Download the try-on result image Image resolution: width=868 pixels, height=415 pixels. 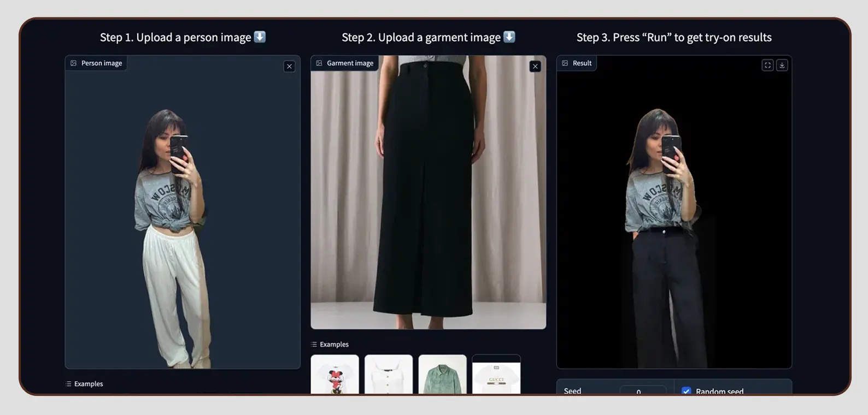pos(782,65)
